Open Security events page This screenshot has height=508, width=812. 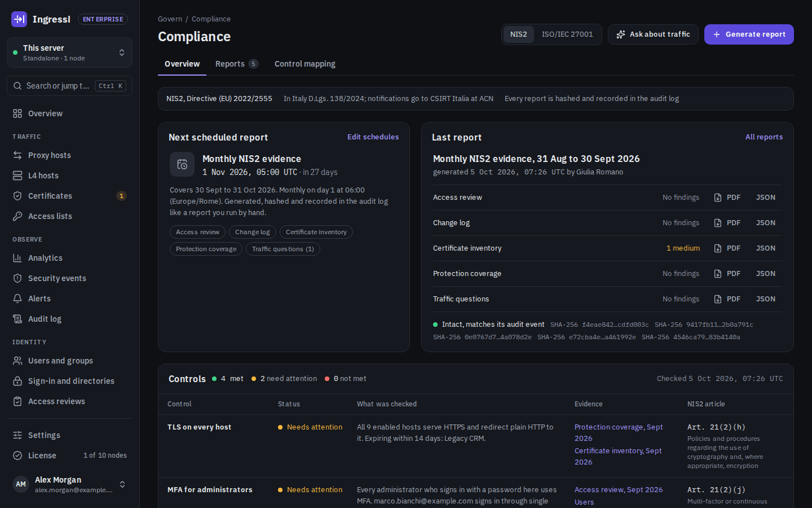69,278
